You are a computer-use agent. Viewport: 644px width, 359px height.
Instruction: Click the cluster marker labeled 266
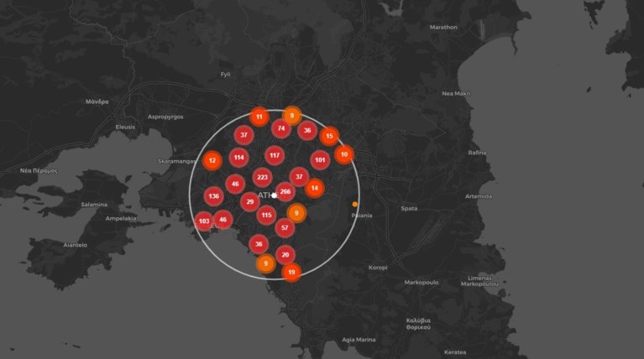[x=285, y=191]
